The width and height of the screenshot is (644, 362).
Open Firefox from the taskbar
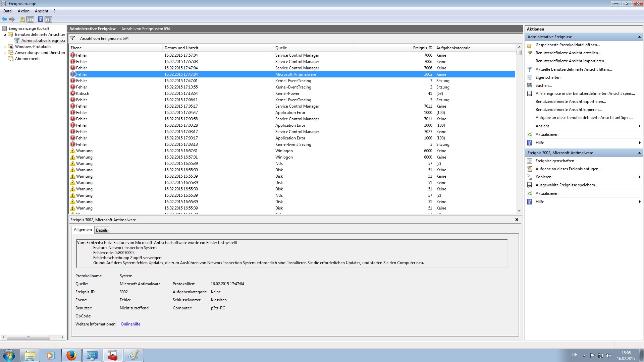pos(71,355)
